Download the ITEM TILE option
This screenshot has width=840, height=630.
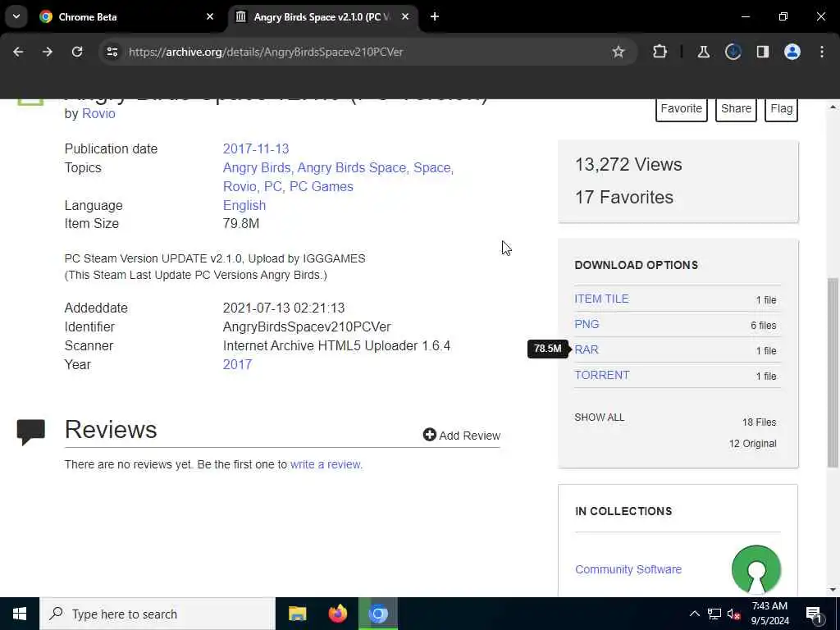point(601,299)
